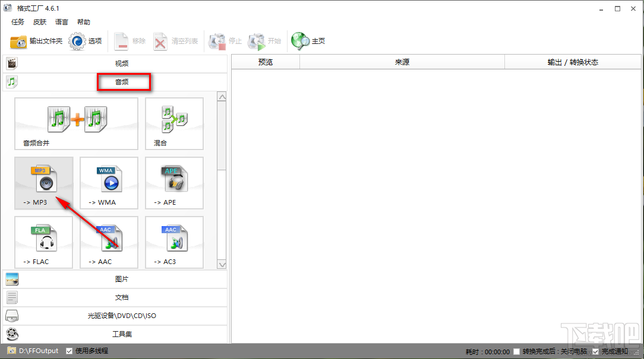Image resolution: width=644 pixels, height=359 pixels.
Task: Toggle the multi-threading checkbox
Action: [69, 351]
